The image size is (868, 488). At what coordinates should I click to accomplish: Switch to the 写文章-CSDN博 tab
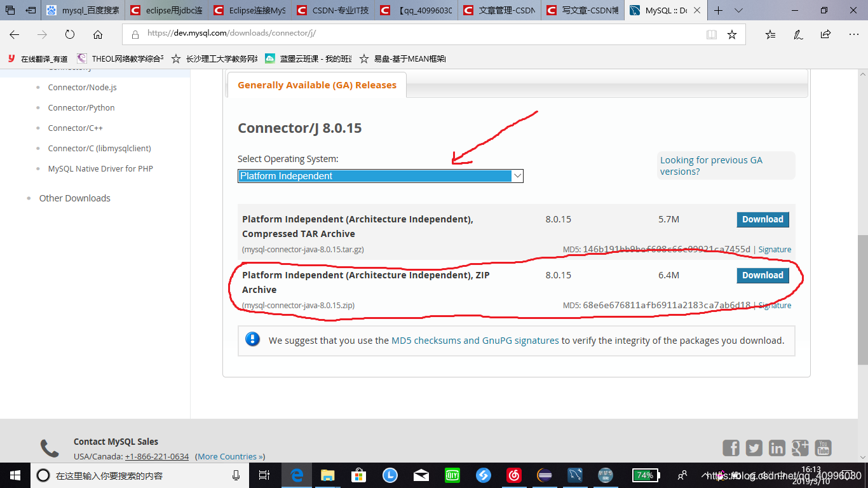(x=583, y=10)
